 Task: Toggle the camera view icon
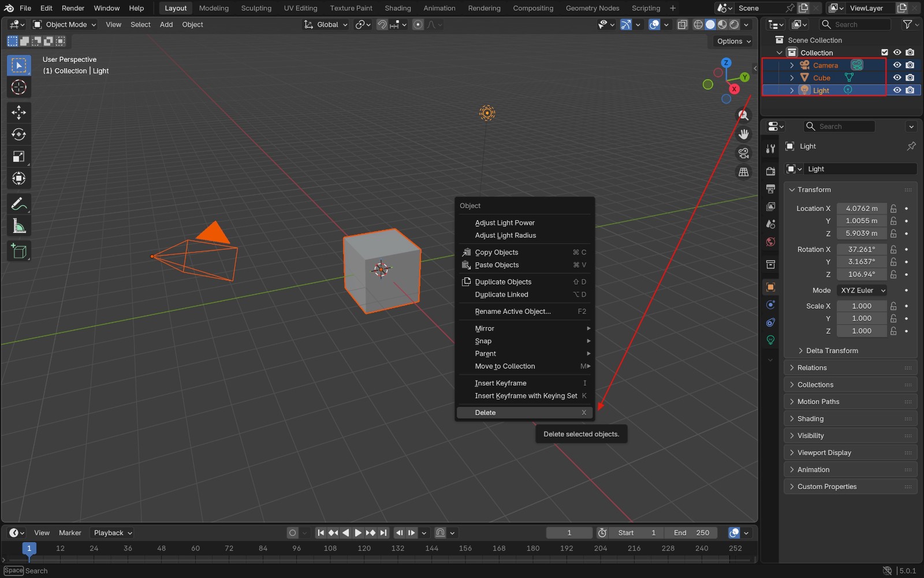pyautogui.click(x=743, y=153)
